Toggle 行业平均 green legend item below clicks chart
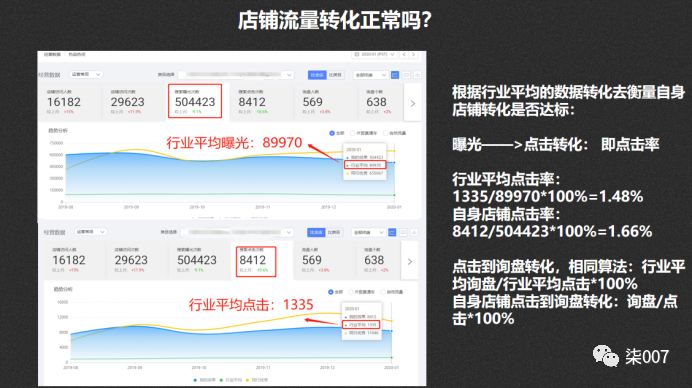This screenshot has width=692, height=388. pos(231,380)
